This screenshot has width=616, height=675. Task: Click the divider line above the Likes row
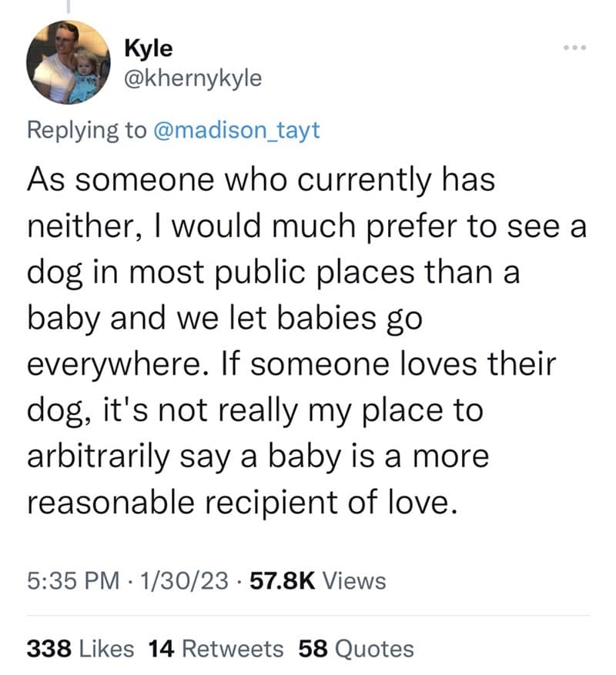(x=308, y=616)
